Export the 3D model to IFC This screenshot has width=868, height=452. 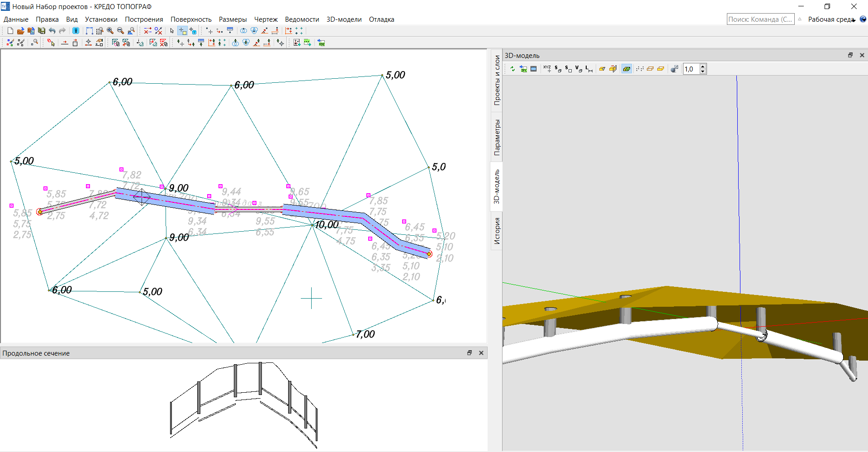(523, 69)
